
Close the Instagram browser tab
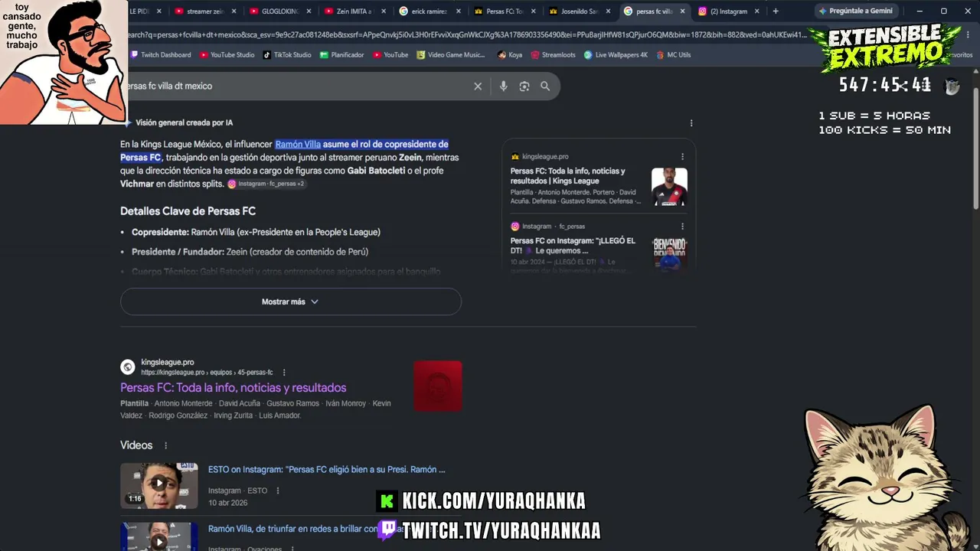click(x=757, y=11)
